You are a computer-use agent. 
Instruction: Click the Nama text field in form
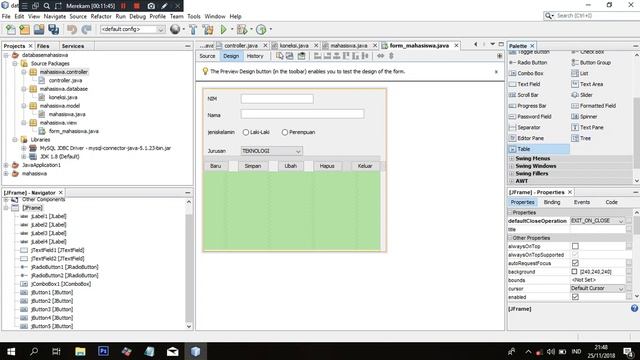click(302, 114)
